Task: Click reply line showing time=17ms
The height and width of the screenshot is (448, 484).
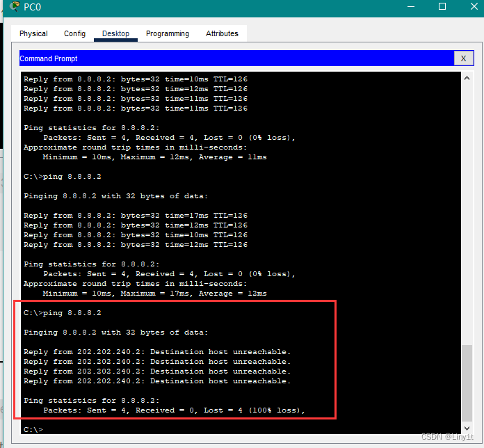Action: (136, 216)
